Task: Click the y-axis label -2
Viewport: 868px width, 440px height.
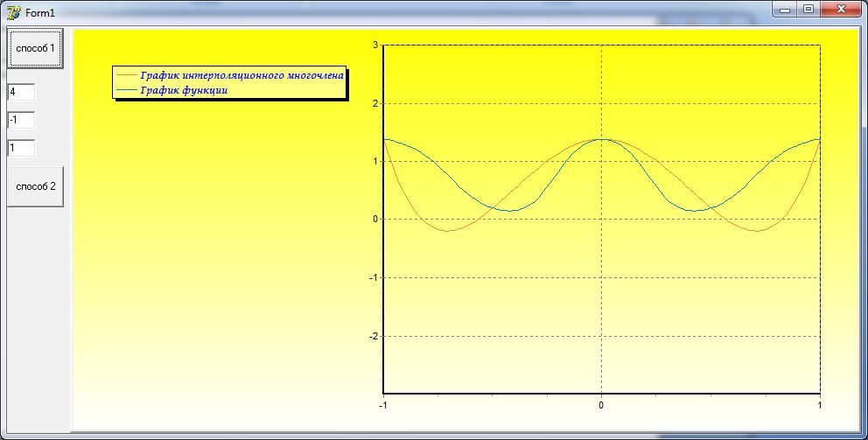Action: [374, 336]
